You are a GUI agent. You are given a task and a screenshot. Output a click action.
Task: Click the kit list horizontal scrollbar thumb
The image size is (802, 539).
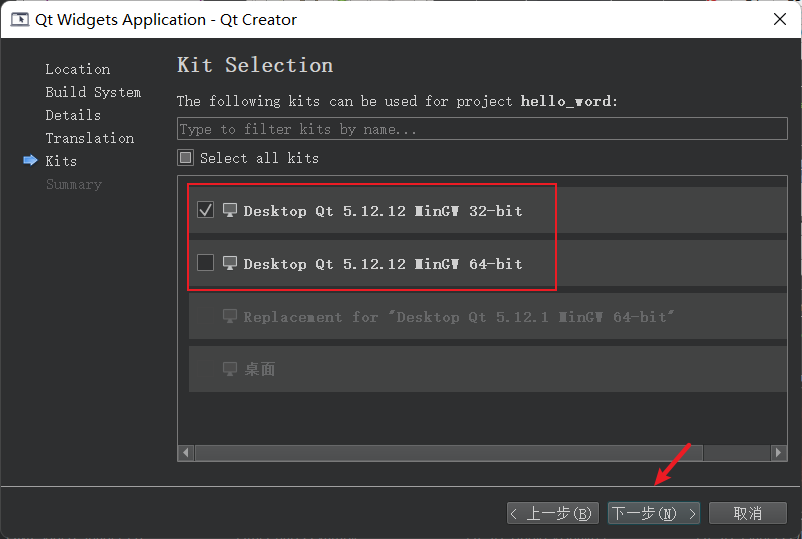pyautogui.click(x=449, y=453)
